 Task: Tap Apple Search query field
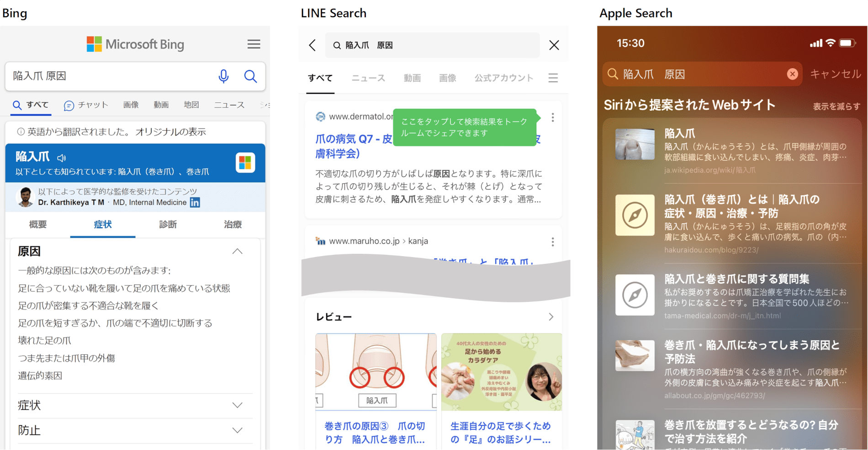pyautogui.click(x=702, y=74)
